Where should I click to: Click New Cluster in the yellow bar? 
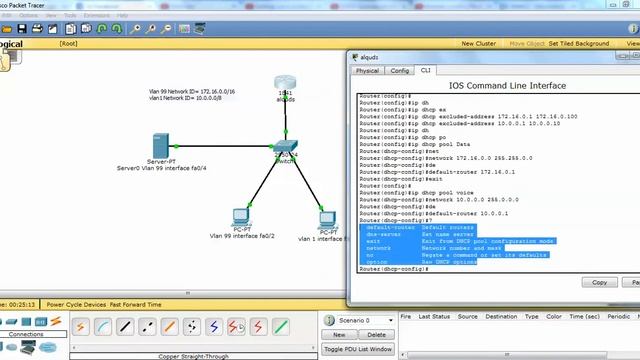tap(479, 43)
